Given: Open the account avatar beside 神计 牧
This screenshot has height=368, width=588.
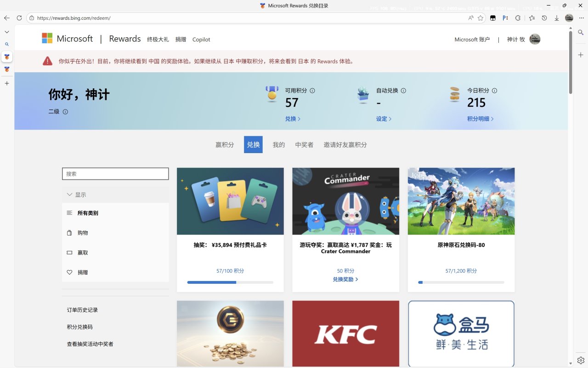Looking at the screenshot, I should [535, 39].
